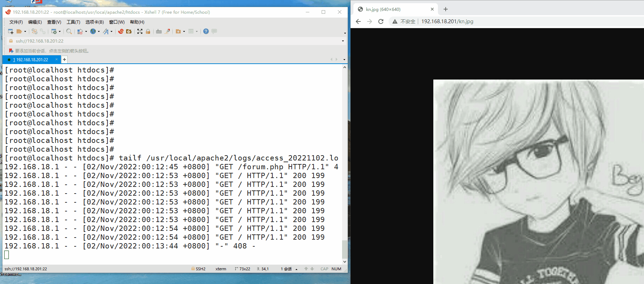Click the terminal vertical scrollbar thumb
The width and height of the screenshot is (644, 284).
click(345, 249)
